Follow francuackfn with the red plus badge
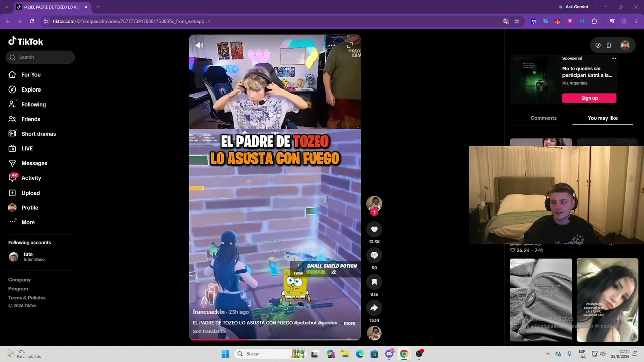 (374, 212)
